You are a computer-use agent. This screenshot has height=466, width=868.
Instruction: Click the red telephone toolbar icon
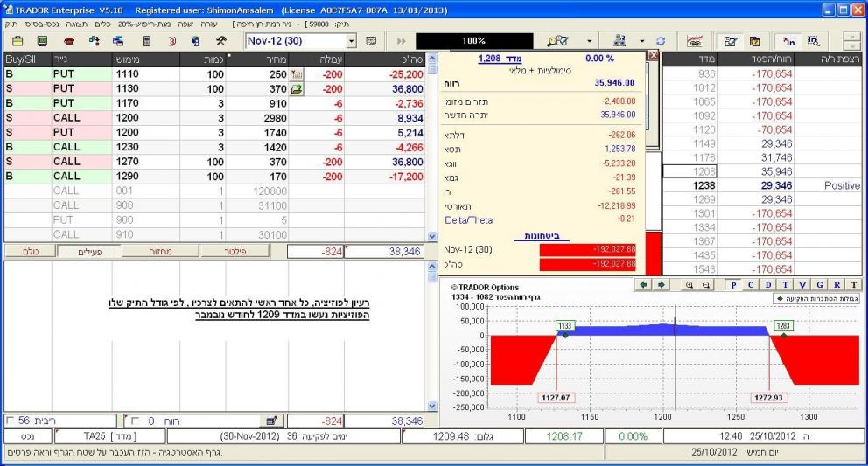click(71, 41)
